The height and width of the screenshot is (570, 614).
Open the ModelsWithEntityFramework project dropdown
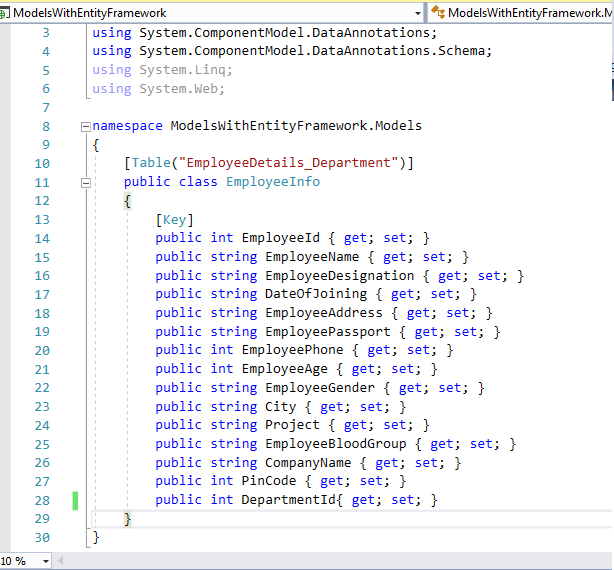point(416,13)
